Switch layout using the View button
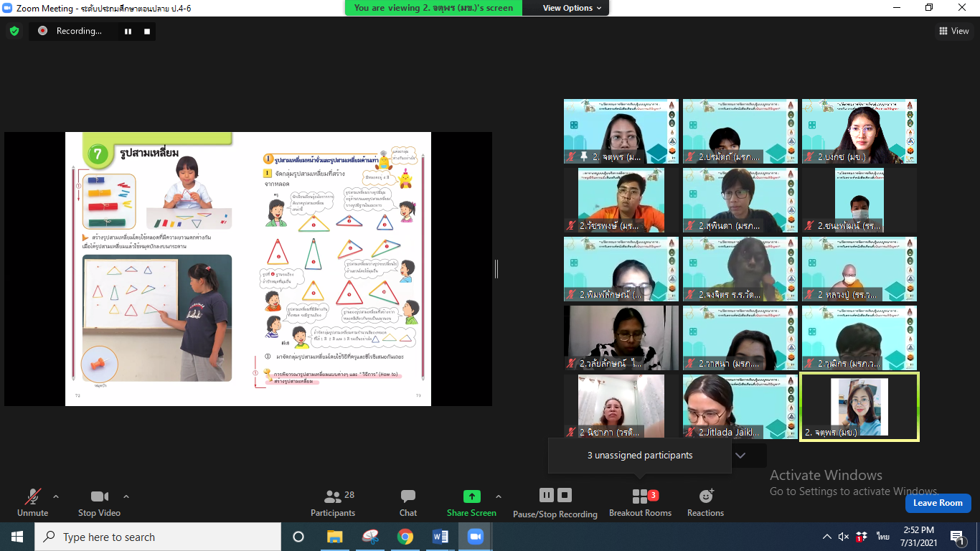The width and height of the screenshot is (980, 551). pos(954,31)
